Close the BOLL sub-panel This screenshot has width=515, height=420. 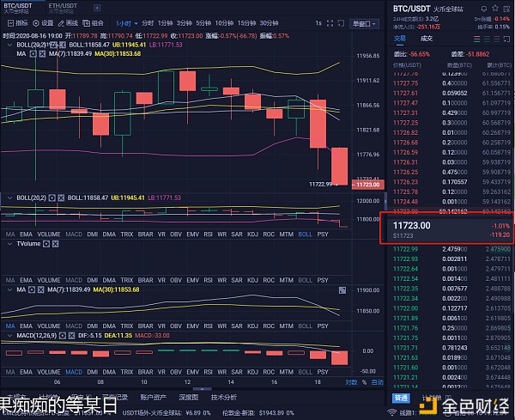(x=61, y=198)
